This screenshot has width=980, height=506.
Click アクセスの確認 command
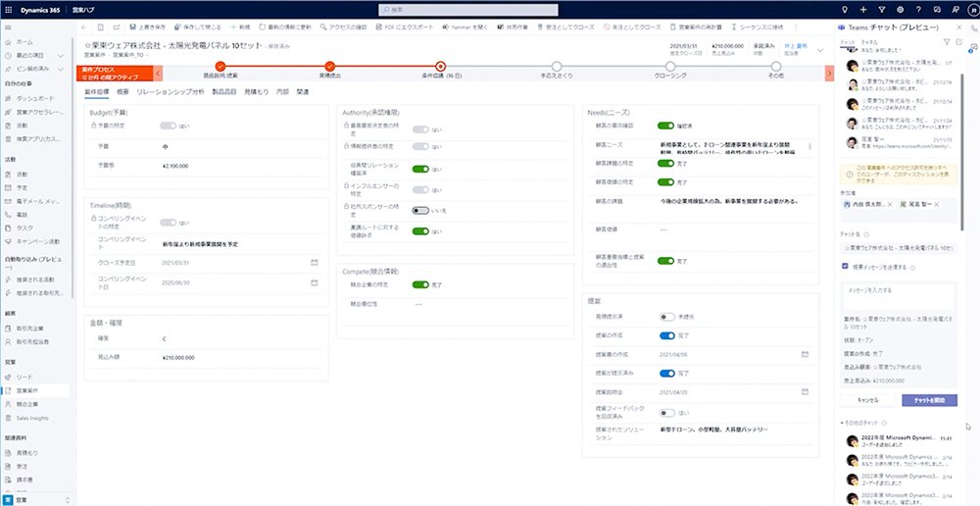344,27
